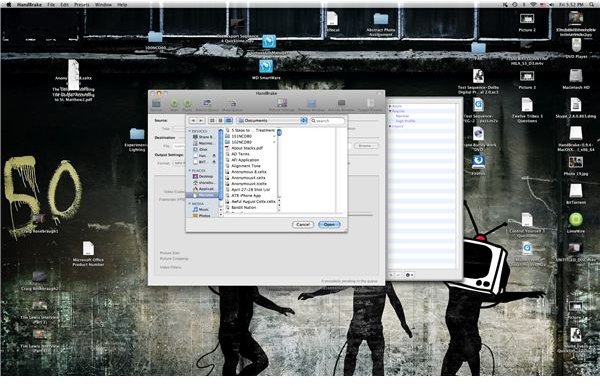The height and width of the screenshot is (386, 600).
Task: Open the Window menu in menu bar
Action: click(x=103, y=5)
